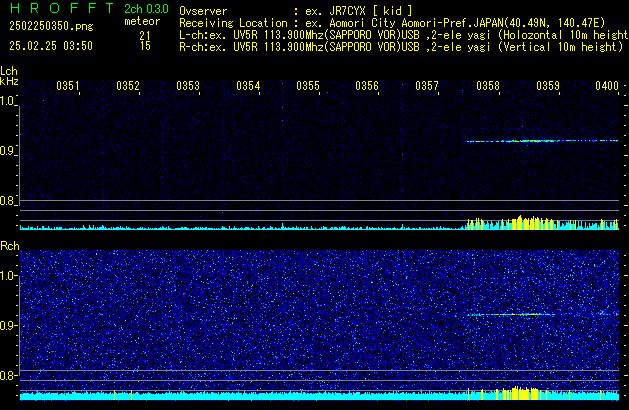This screenshot has height=410, width=629.
Task: Click the 0357 time marker
Action: tap(427, 86)
